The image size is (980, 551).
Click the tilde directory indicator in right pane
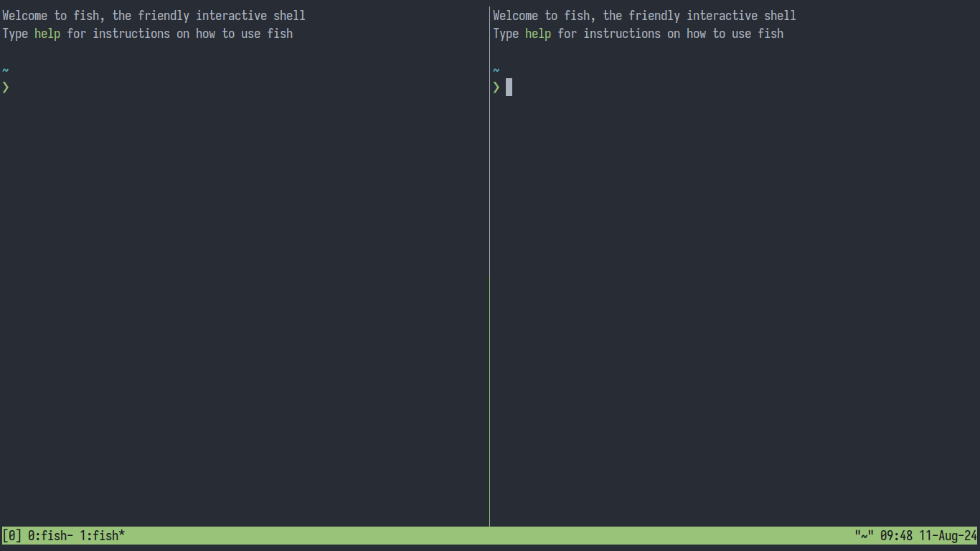click(x=496, y=70)
